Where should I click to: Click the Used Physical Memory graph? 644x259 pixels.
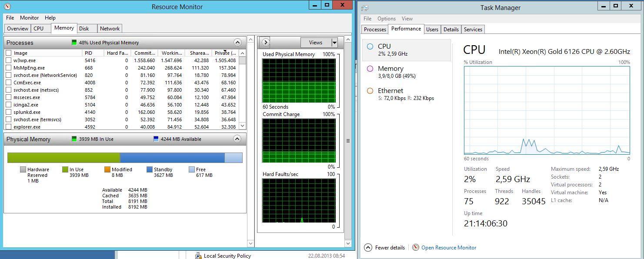[299, 80]
